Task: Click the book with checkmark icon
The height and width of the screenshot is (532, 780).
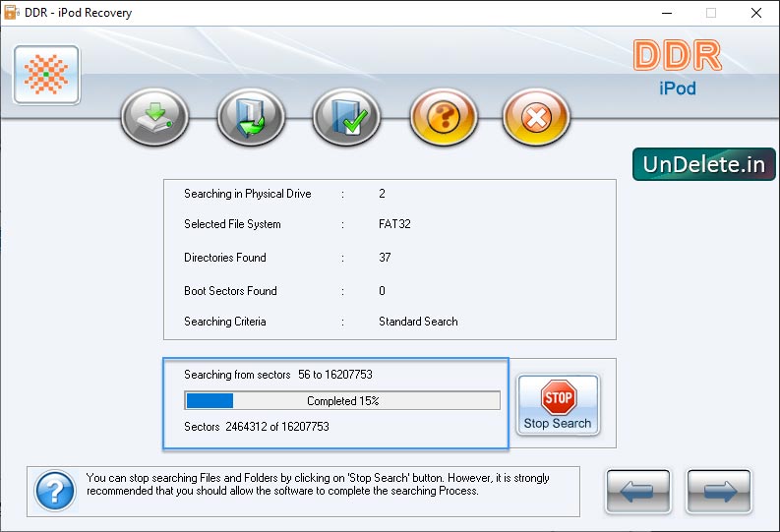Action: pos(347,117)
